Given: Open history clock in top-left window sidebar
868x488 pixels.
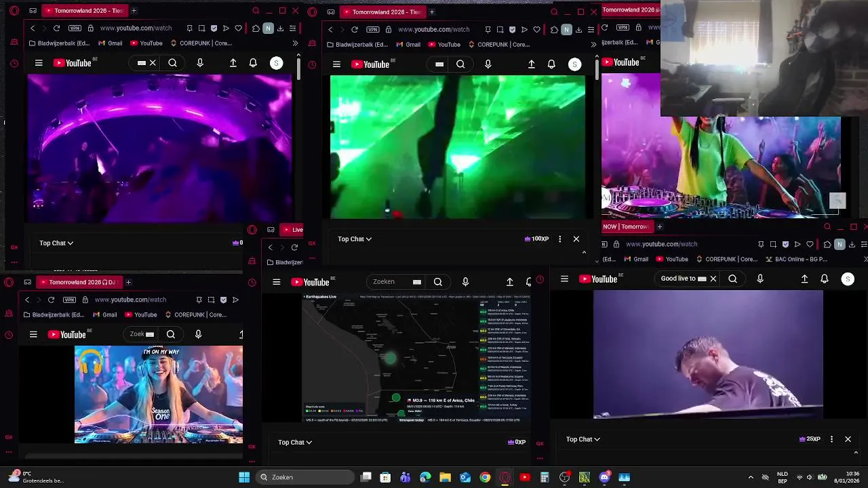Looking at the screenshot, I should coord(14,64).
